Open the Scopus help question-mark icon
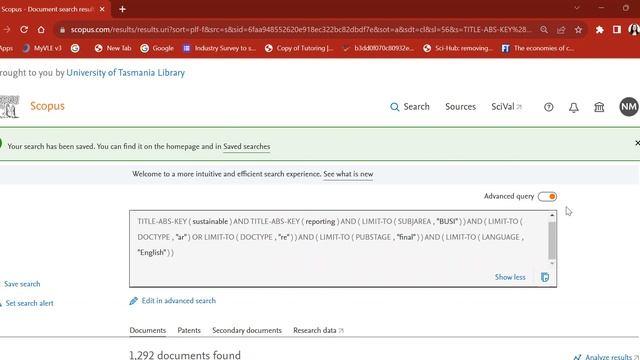Image resolution: width=640 pixels, height=360 pixels. pos(549,107)
